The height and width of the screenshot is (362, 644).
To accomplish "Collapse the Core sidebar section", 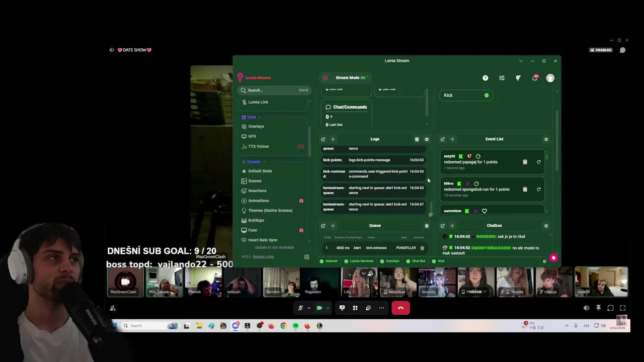I will [x=259, y=117].
